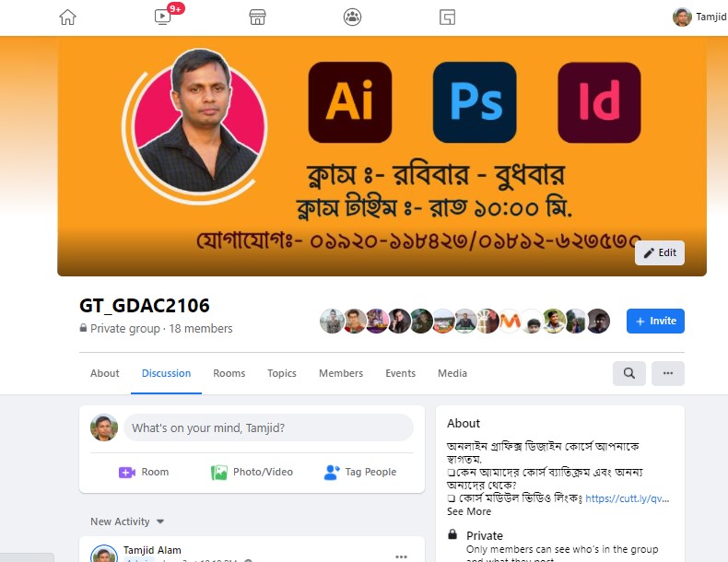The height and width of the screenshot is (562, 728).
Task: Open the Topics tab
Action: click(x=282, y=373)
